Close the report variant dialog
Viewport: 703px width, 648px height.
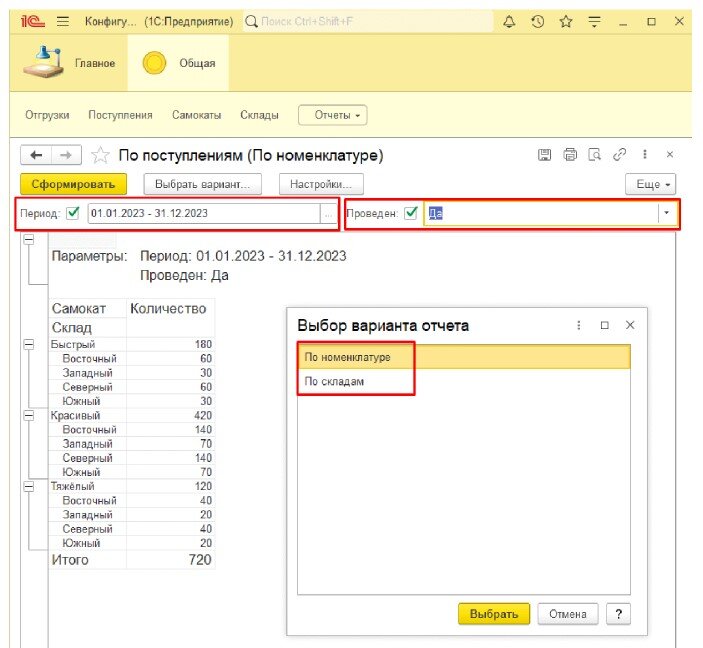pyautogui.click(x=630, y=325)
